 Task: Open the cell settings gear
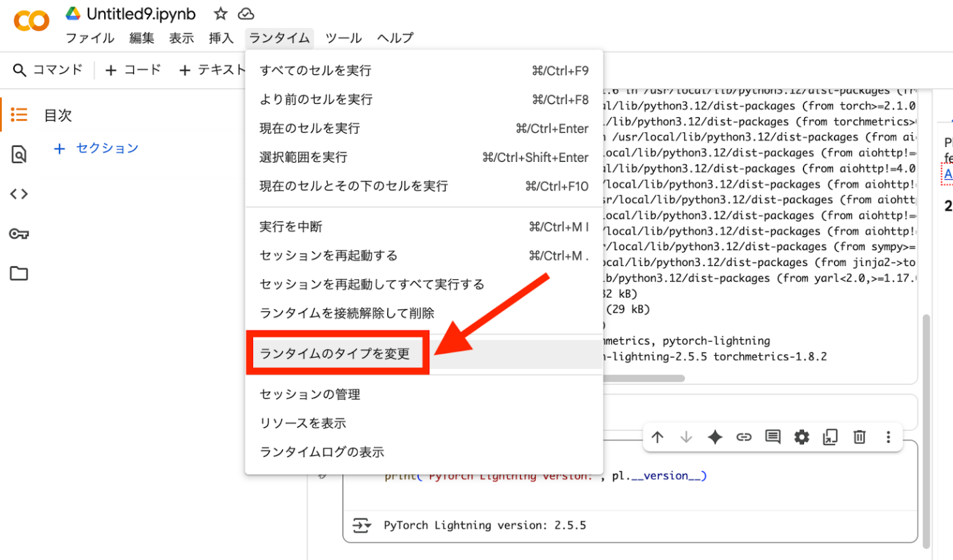point(801,437)
